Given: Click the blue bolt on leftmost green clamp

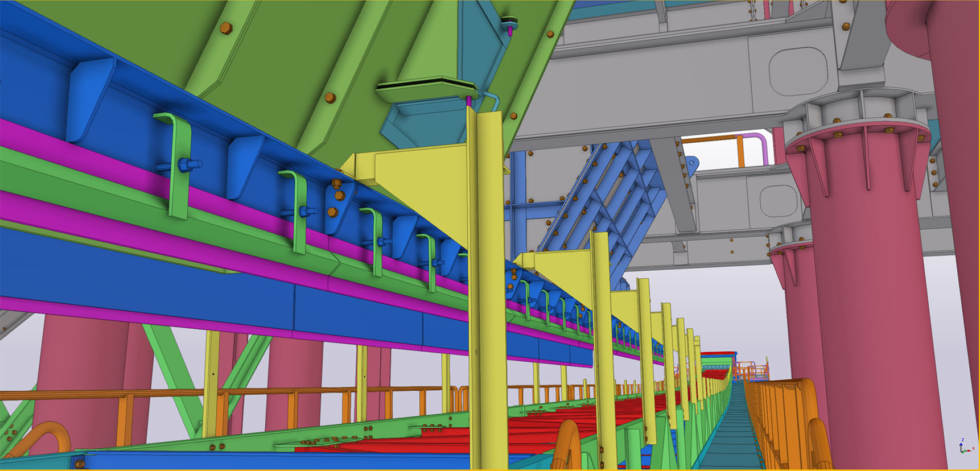Looking at the screenshot, I should [186, 165].
